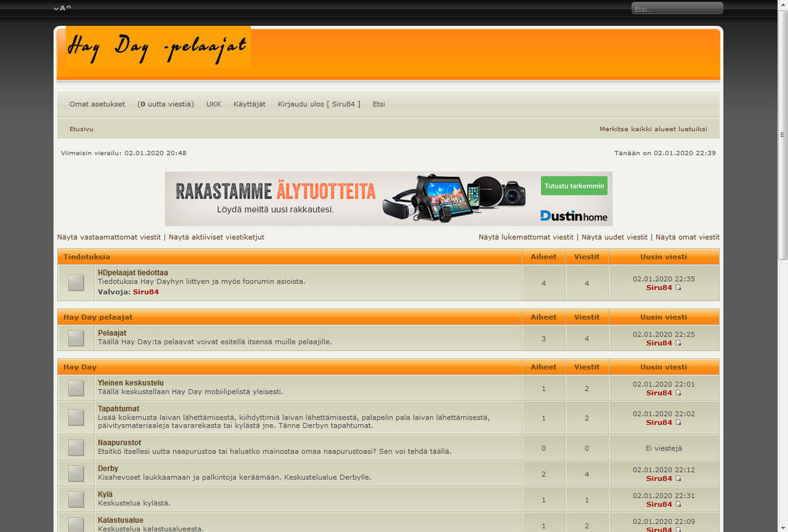
Task: Click the Tutustu tarkemmin ad button
Action: click(x=574, y=186)
